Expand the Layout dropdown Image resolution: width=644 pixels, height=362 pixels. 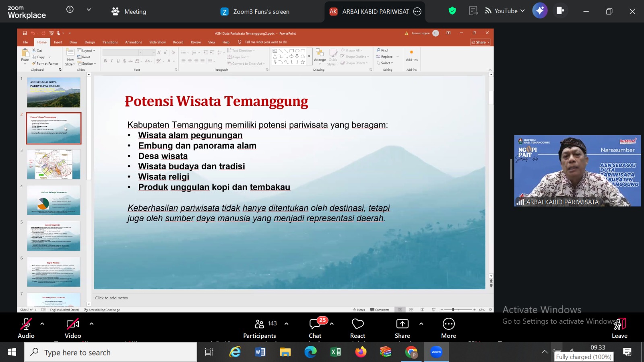(86, 51)
